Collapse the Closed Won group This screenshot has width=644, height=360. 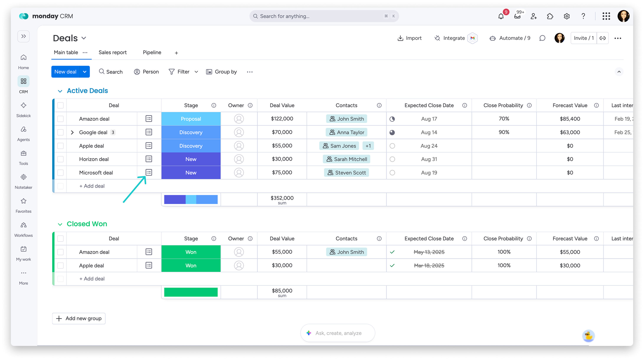(x=60, y=224)
